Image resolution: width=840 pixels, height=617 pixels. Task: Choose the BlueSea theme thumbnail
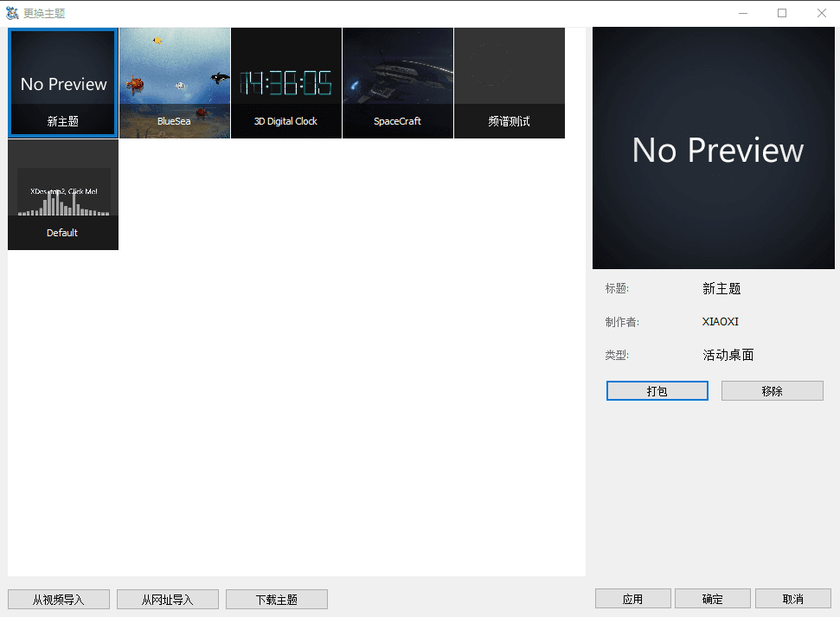174,83
